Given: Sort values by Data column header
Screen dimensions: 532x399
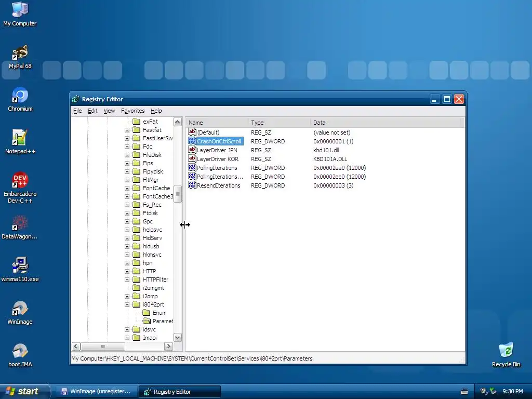Looking at the screenshot, I should click(x=385, y=123).
